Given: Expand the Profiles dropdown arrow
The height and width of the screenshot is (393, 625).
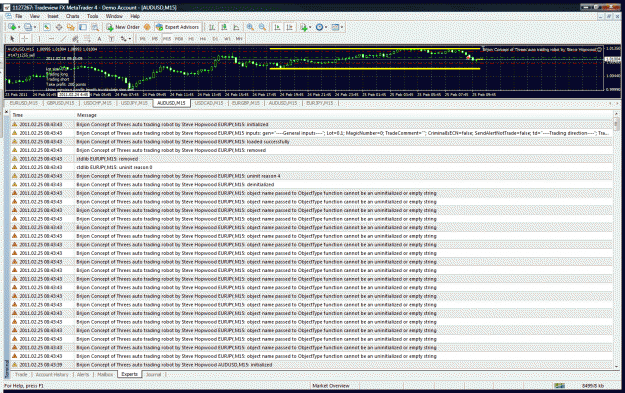Looking at the screenshot, I should coord(35,27).
